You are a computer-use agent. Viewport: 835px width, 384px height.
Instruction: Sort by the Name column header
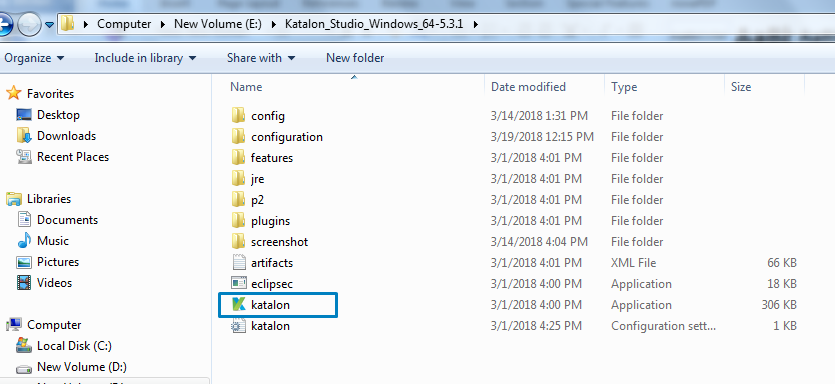[x=246, y=87]
